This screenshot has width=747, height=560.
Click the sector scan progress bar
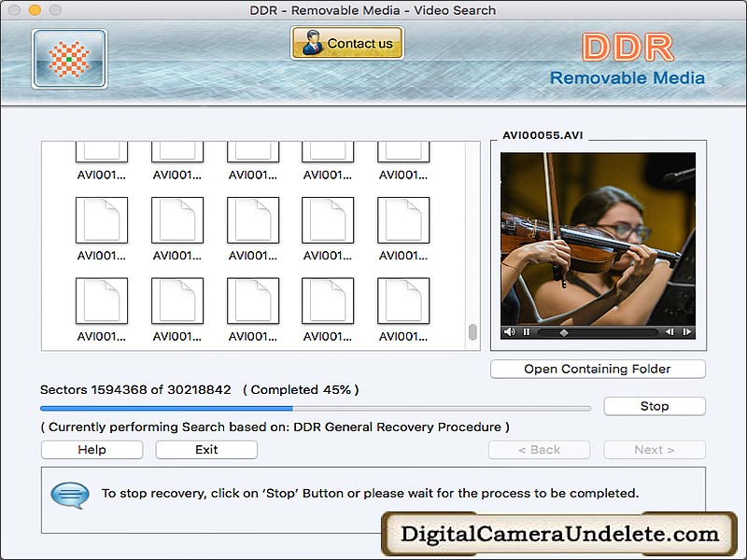(x=315, y=408)
